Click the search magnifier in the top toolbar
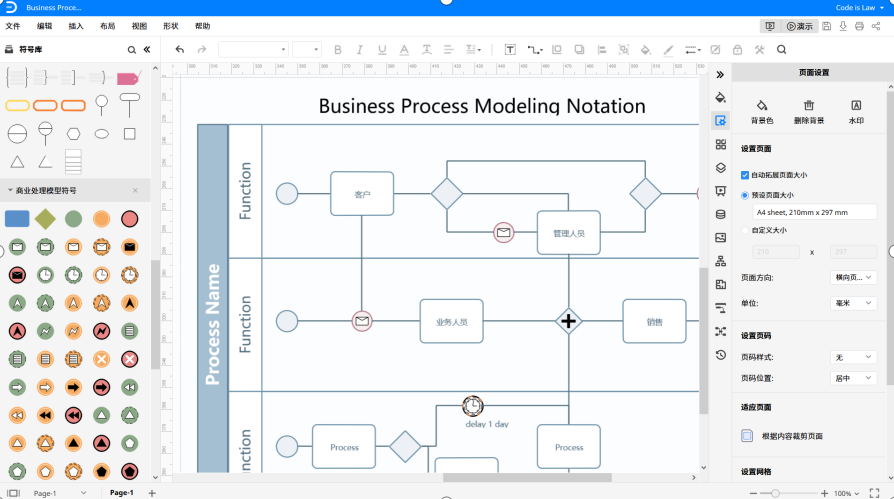This screenshot has width=894, height=499. coord(782,49)
